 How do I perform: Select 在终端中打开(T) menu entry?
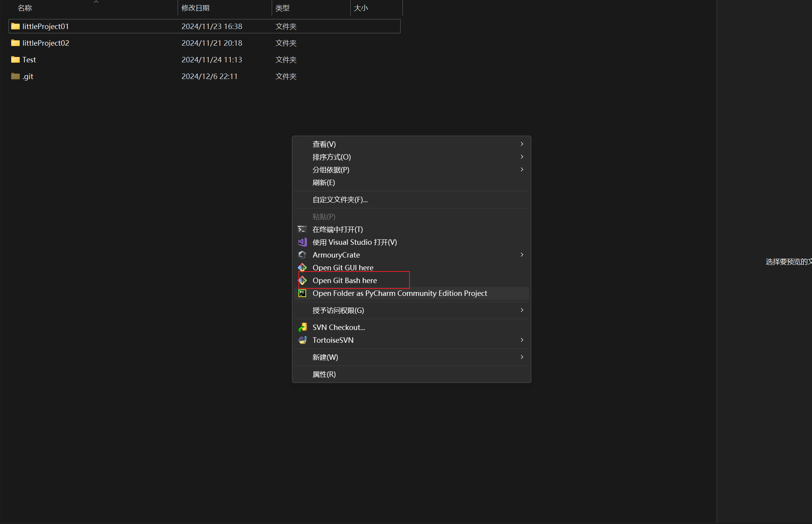pyautogui.click(x=411, y=229)
